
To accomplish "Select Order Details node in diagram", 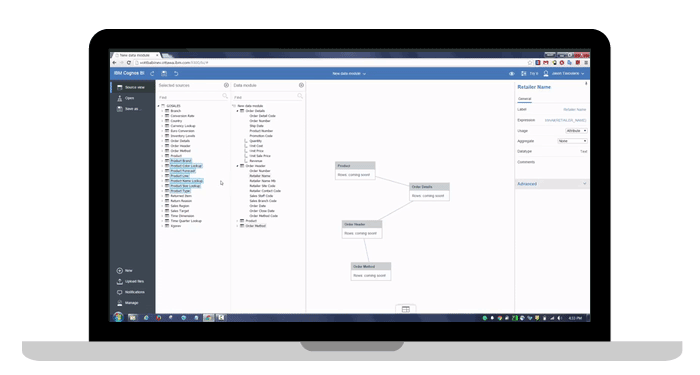I will (429, 192).
